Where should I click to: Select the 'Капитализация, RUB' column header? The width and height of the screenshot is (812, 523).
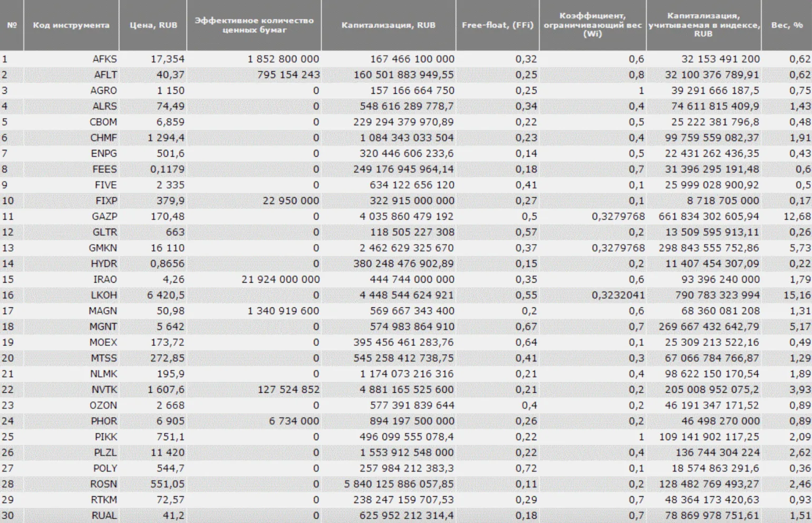point(388,25)
